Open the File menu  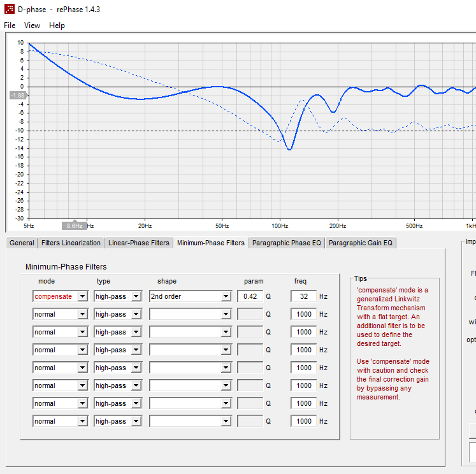point(10,25)
